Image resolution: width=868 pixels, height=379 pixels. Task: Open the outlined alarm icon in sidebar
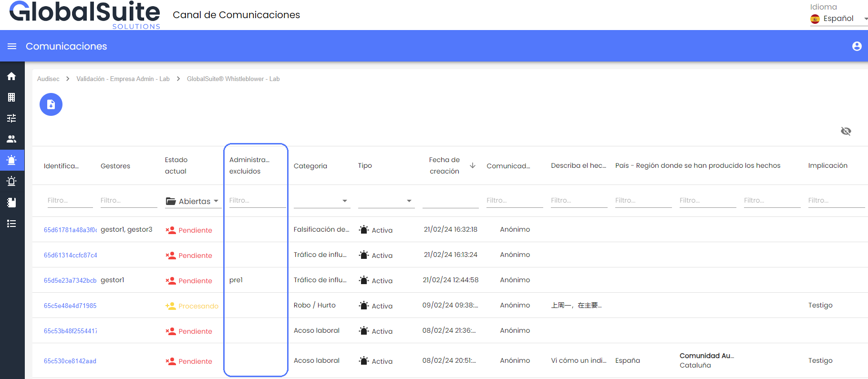(x=12, y=181)
